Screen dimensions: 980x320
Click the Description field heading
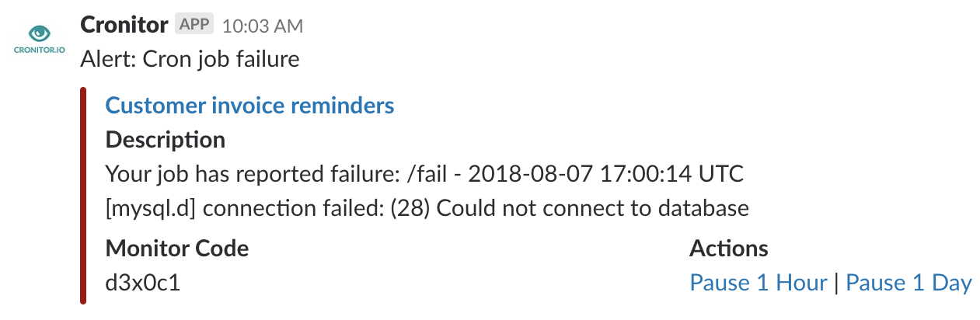tap(165, 140)
